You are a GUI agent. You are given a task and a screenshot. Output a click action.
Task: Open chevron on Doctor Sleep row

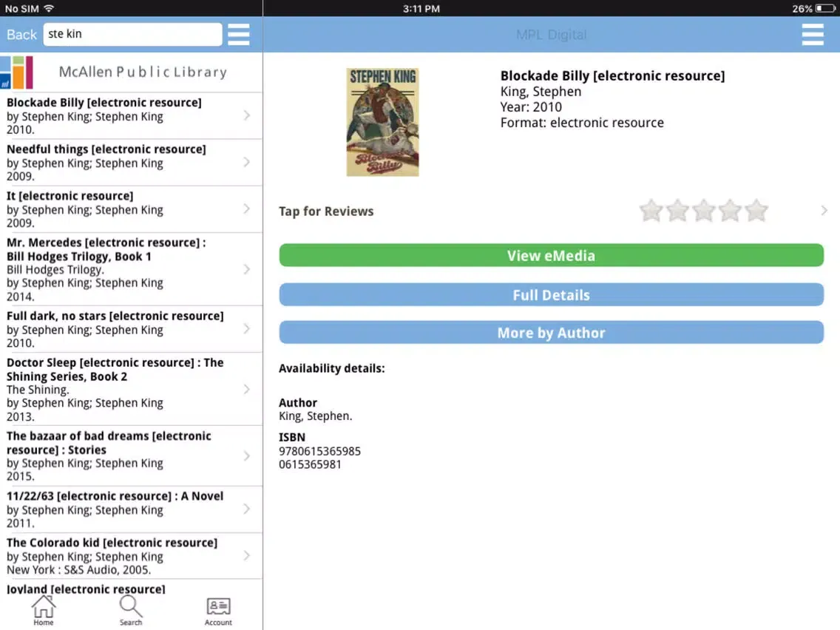[246, 389]
